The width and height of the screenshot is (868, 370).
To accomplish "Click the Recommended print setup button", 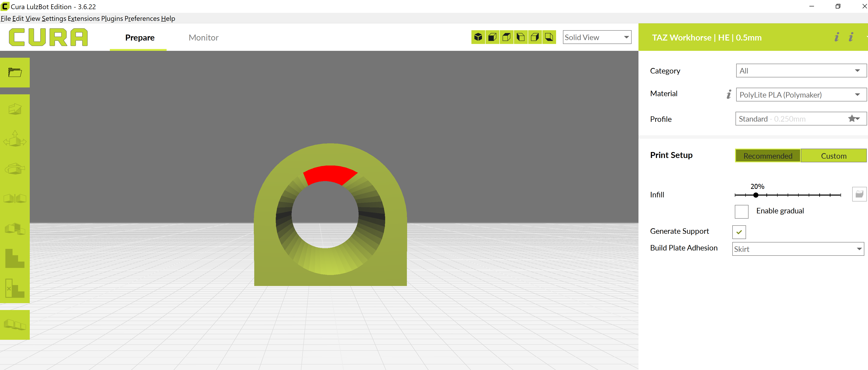I will pos(768,155).
